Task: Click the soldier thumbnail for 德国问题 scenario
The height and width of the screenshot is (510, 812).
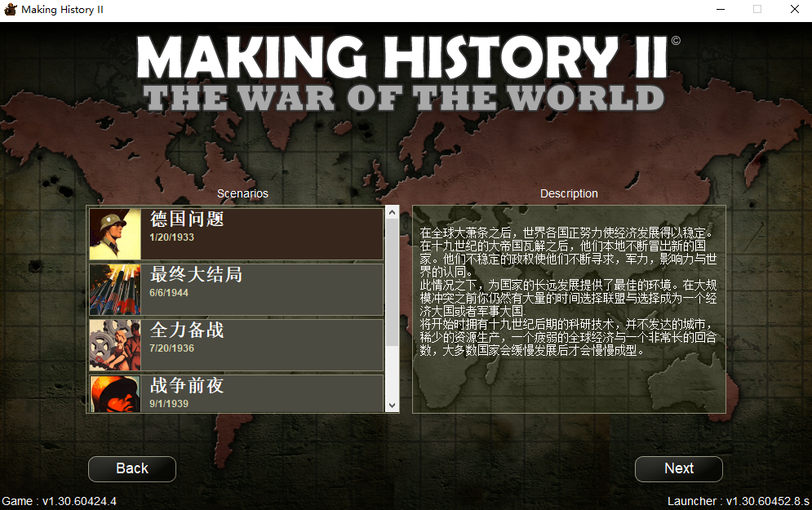Action: [114, 234]
